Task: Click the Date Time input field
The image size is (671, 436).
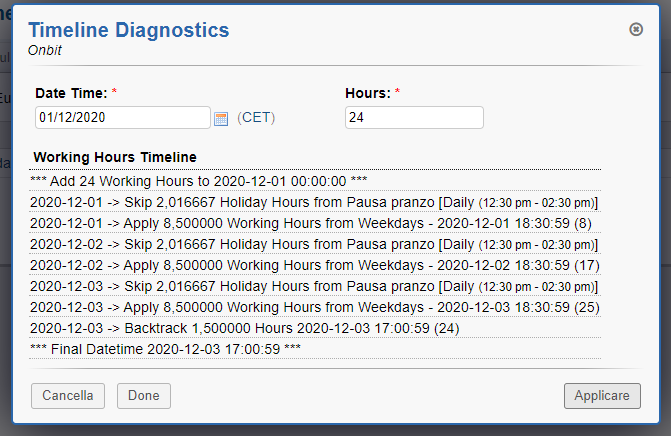Action: (x=122, y=118)
